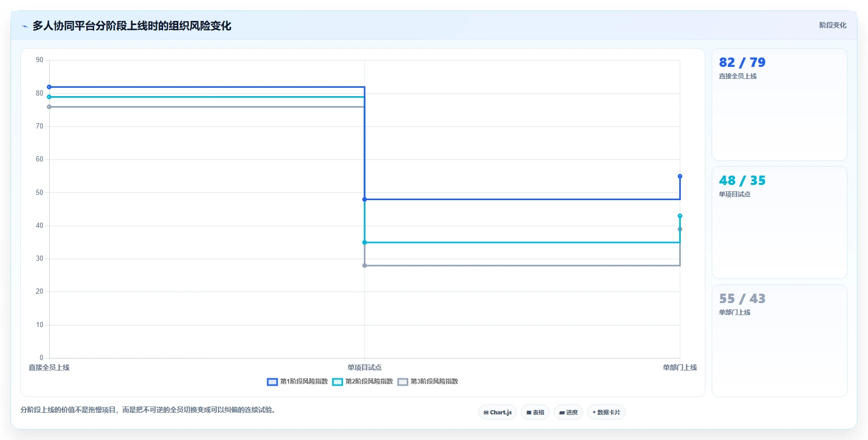Open the 48 / 35 单项目试点 card
The image size is (868, 440).
click(x=779, y=223)
